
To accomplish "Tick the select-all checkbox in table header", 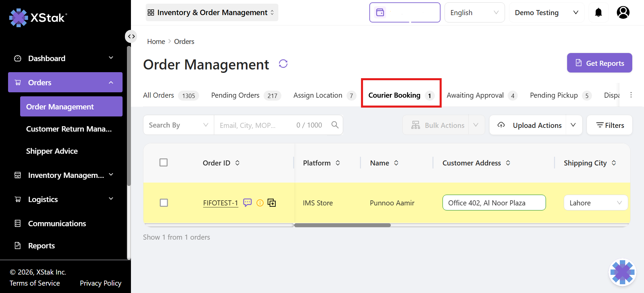I will 164,162.
